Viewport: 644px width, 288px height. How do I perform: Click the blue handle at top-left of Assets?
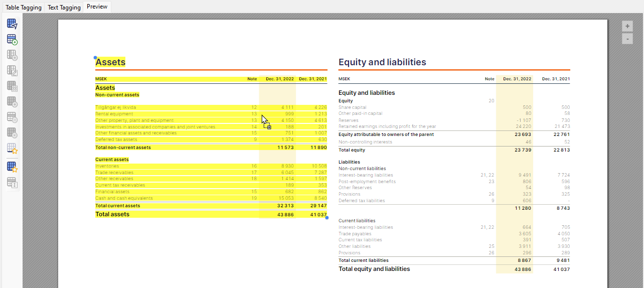pos(95,58)
